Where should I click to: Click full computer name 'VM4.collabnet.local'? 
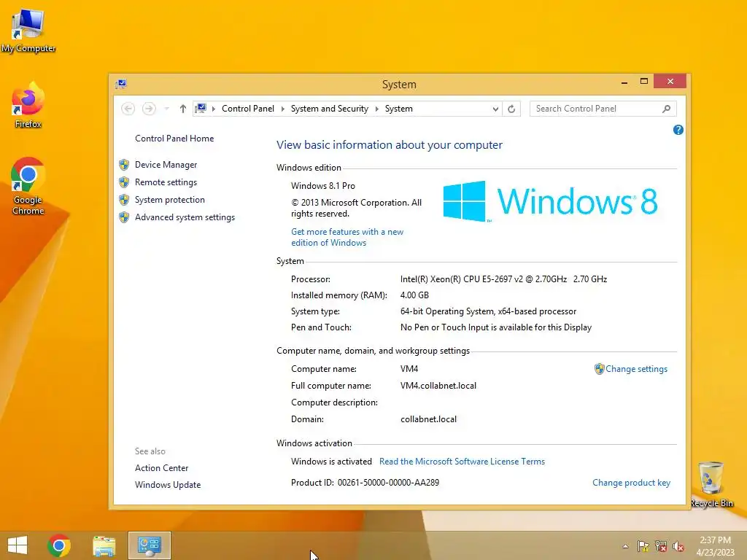pos(438,386)
